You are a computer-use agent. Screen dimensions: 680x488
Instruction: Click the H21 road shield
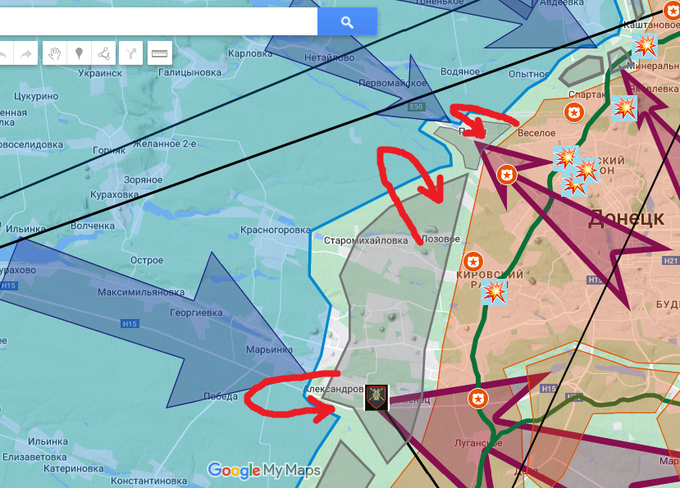click(670, 261)
